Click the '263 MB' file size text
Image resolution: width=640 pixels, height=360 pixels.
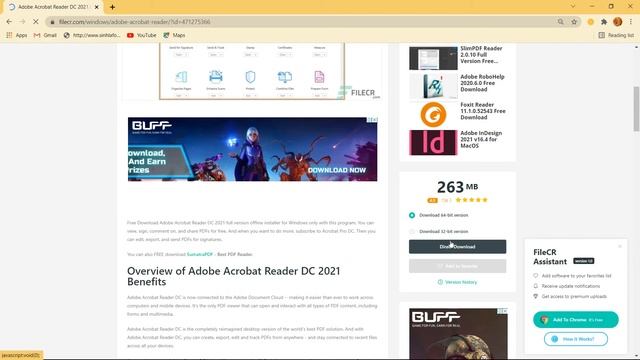click(457, 187)
